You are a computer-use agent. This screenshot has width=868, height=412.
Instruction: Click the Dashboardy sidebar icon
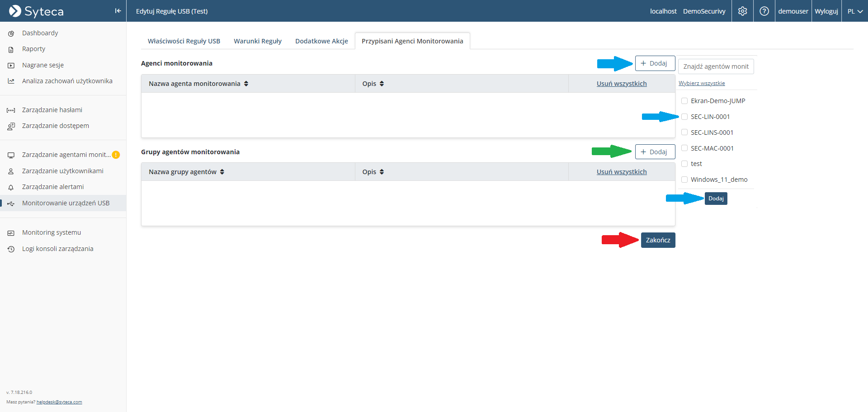tap(11, 33)
